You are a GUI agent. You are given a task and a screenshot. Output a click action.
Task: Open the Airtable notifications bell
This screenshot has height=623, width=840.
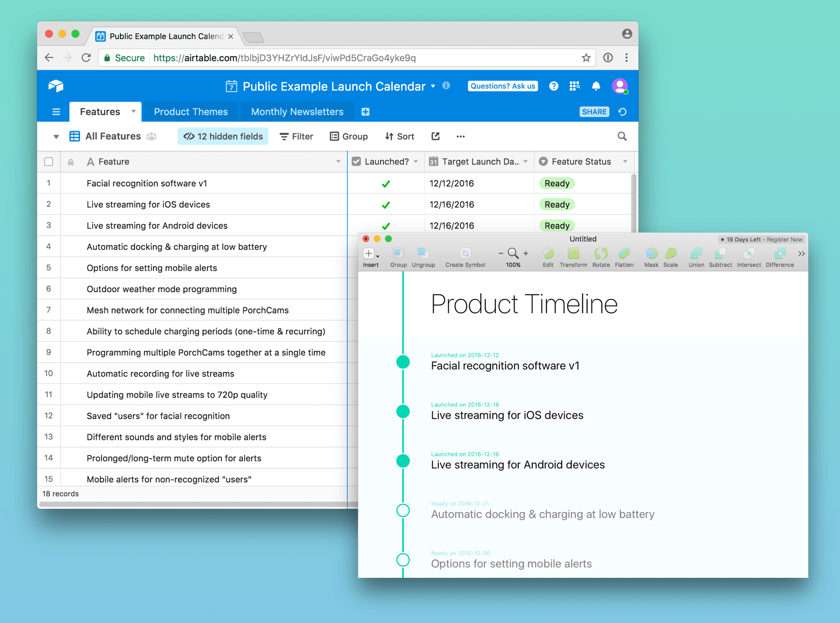click(x=596, y=86)
